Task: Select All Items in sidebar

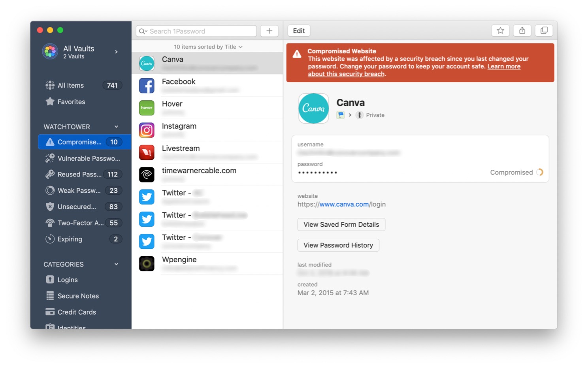Action: [x=84, y=85]
